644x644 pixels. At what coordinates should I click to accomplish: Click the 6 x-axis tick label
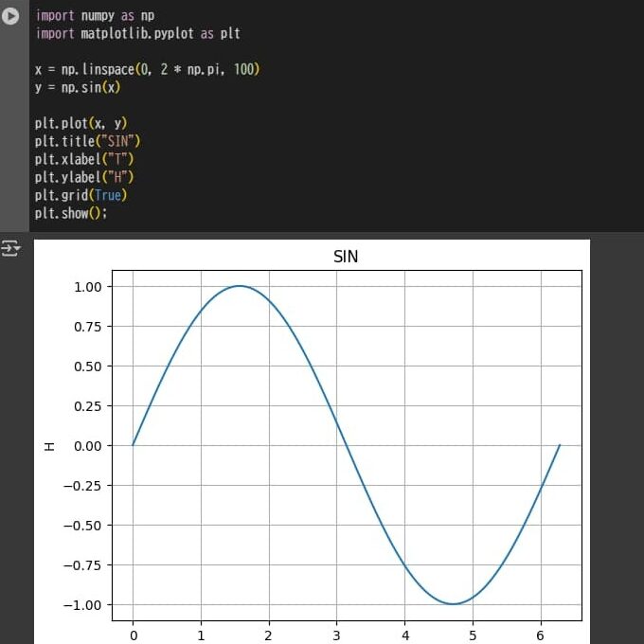541,635
